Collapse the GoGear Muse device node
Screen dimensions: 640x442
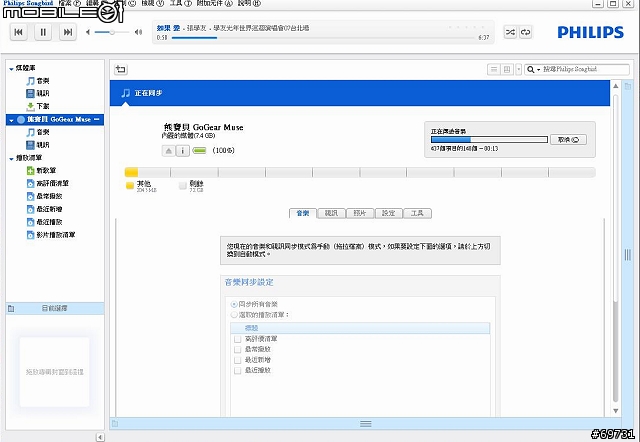click(11, 120)
